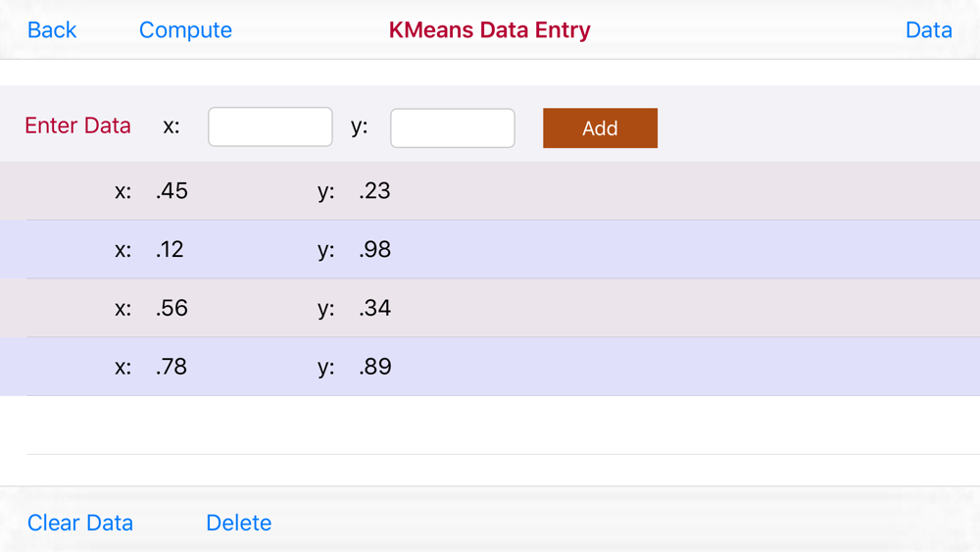Click the Enter Data label
This screenshot has height=552, width=980.
[x=77, y=125]
